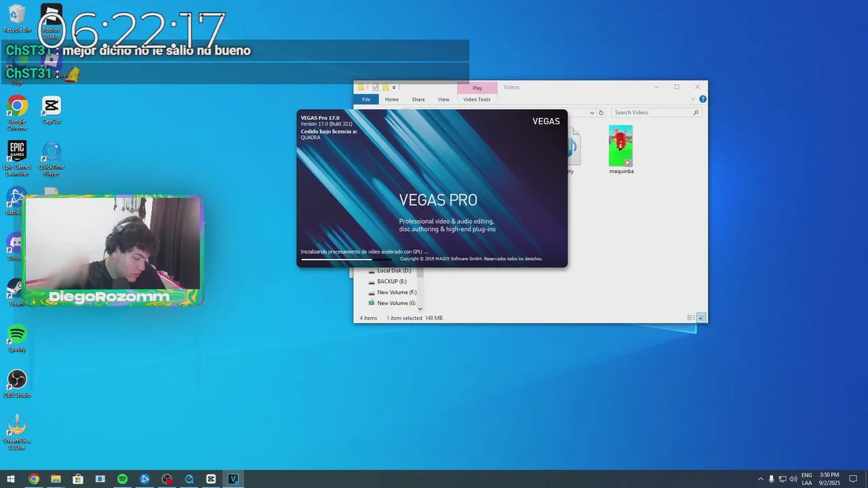Click the Properties check icon in Explorer title bar

point(376,87)
